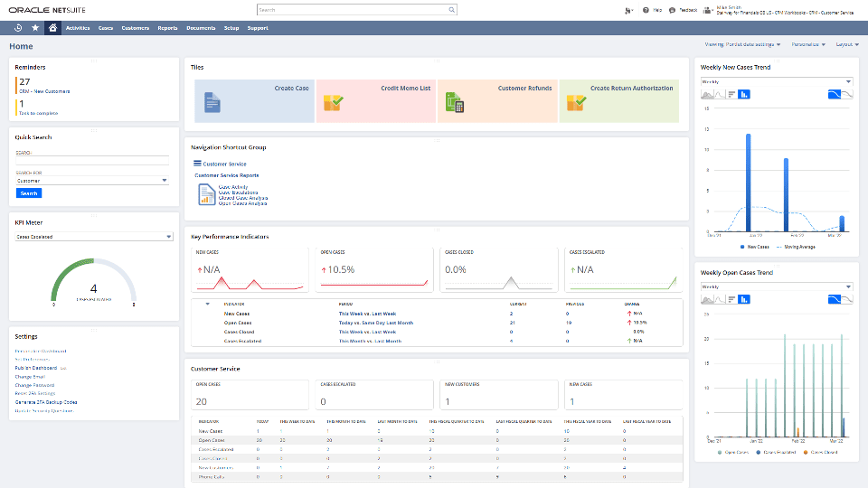Open the Personalize dropdown

pyautogui.click(x=808, y=44)
